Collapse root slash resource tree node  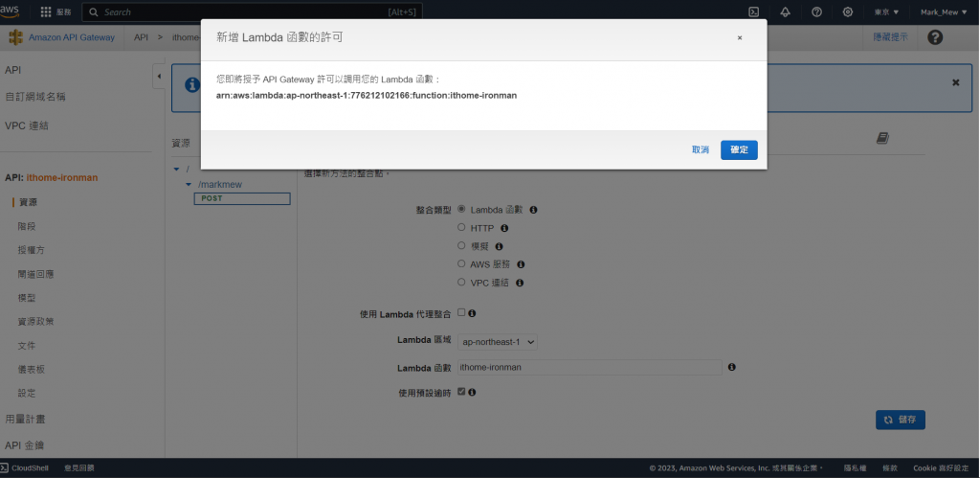[x=176, y=170]
